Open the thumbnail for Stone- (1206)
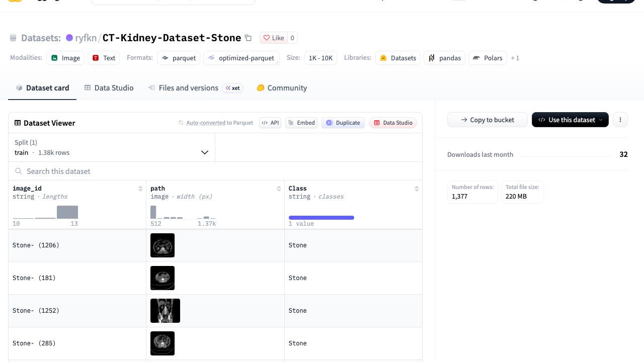This screenshot has height=362, width=644. 163,245
